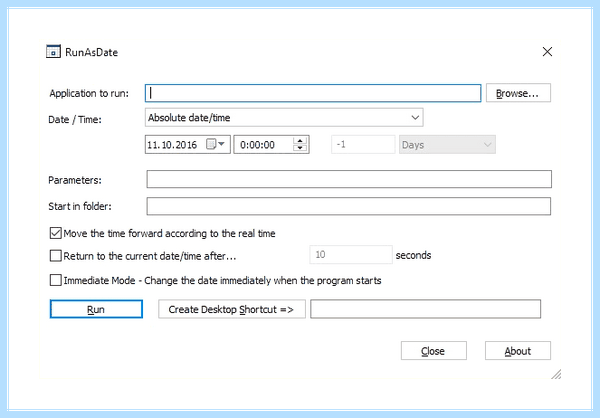
Task: Enable the Immediate Mode checkbox
Action: (55, 280)
